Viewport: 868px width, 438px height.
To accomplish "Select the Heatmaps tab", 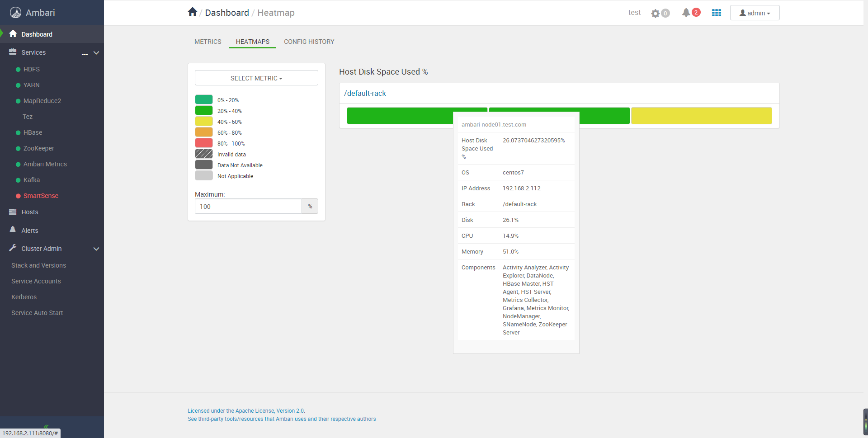I will 253,42.
